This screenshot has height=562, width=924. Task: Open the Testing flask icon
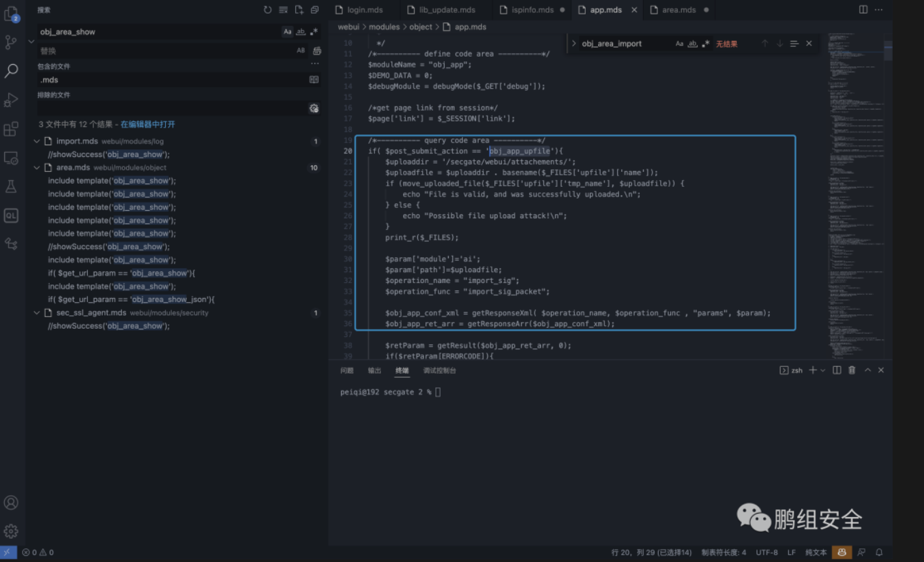(x=11, y=186)
